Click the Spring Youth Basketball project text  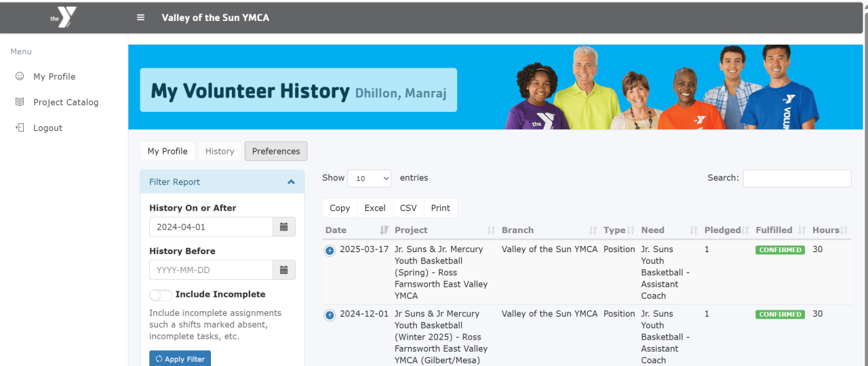coord(441,272)
